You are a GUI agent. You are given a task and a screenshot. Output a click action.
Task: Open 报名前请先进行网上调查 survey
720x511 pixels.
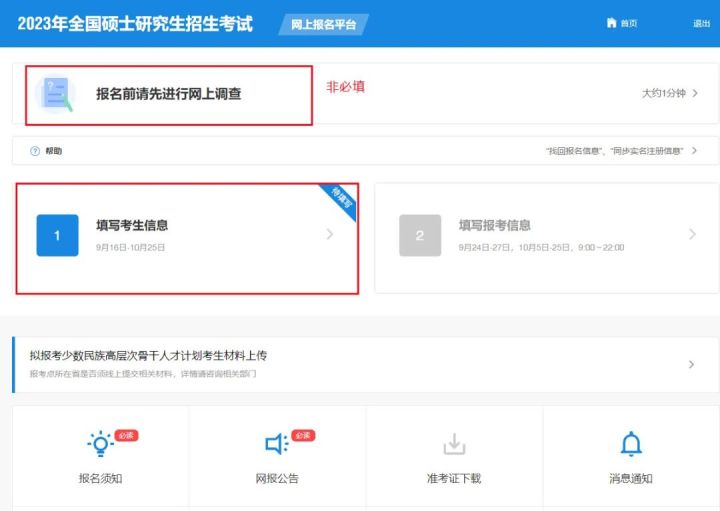pos(168,94)
